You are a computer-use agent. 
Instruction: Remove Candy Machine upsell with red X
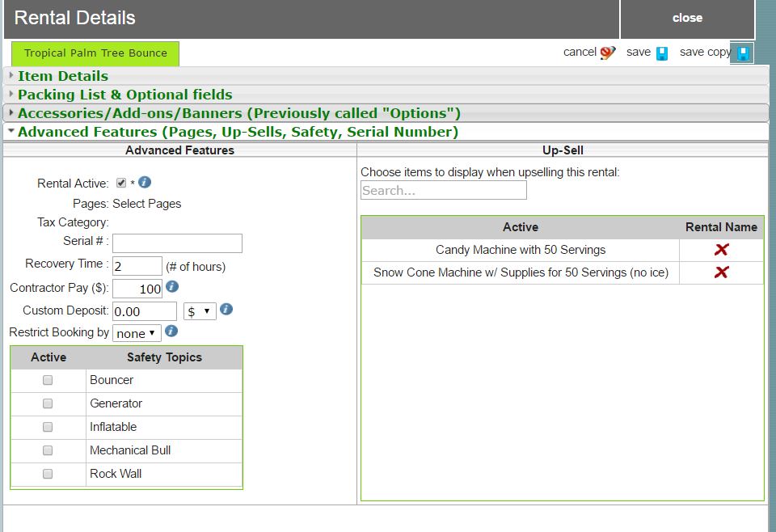(721, 250)
